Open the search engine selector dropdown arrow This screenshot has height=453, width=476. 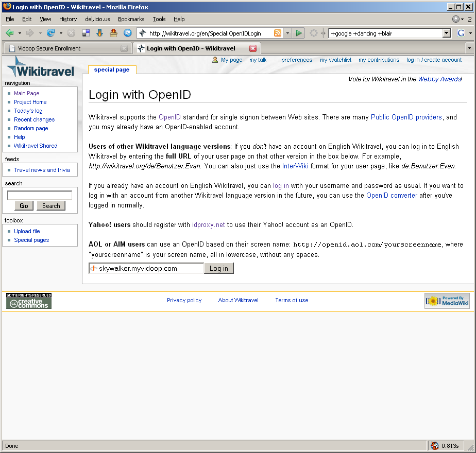point(470,33)
